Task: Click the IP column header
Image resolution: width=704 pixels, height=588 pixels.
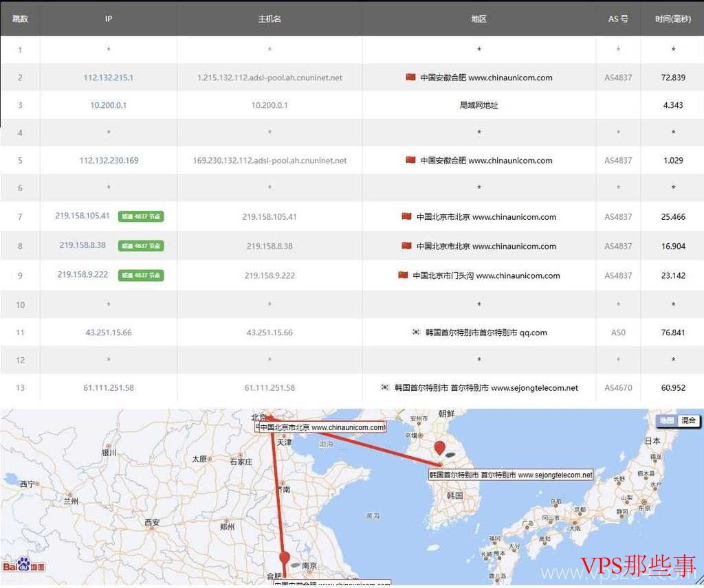Action: click(x=108, y=19)
